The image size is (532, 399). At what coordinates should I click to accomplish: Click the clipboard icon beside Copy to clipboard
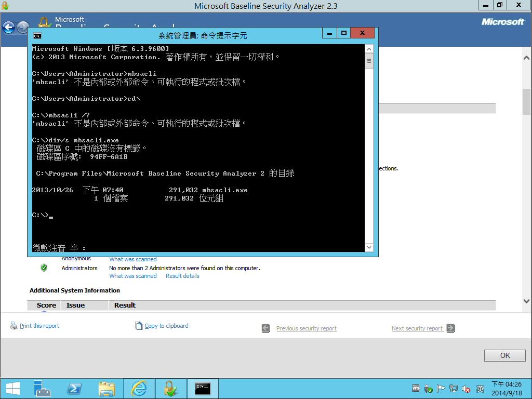click(x=138, y=326)
